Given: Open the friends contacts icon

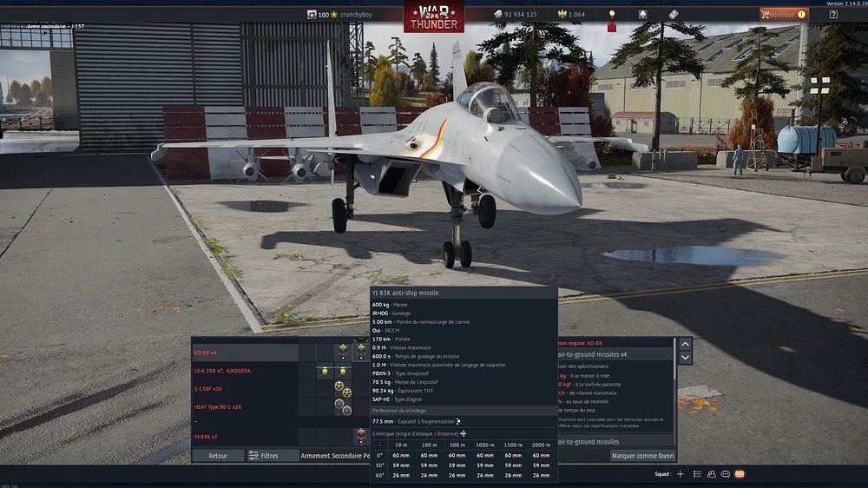Looking at the screenshot, I should pyautogui.click(x=711, y=474).
